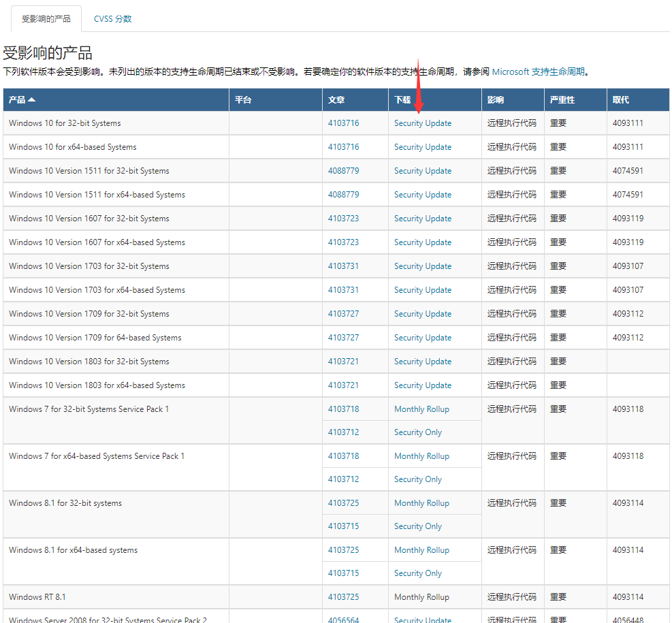Open article 4103712 for Windows 7 x64-based
Screen dimensions: 672x623
point(343,479)
